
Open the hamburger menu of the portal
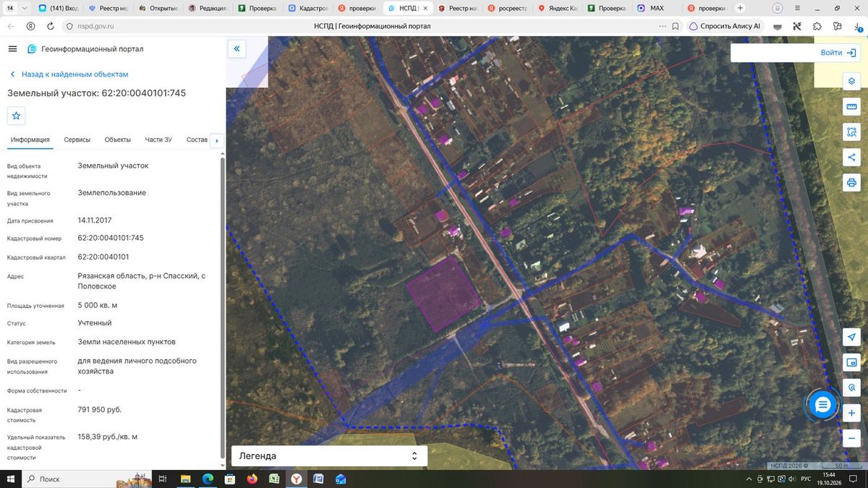tap(12, 49)
